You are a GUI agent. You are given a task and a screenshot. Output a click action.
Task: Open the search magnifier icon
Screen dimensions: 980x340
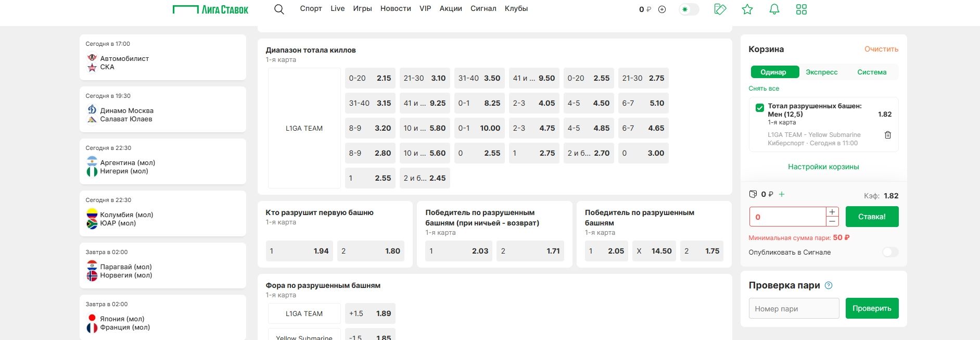[x=279, y=9]
